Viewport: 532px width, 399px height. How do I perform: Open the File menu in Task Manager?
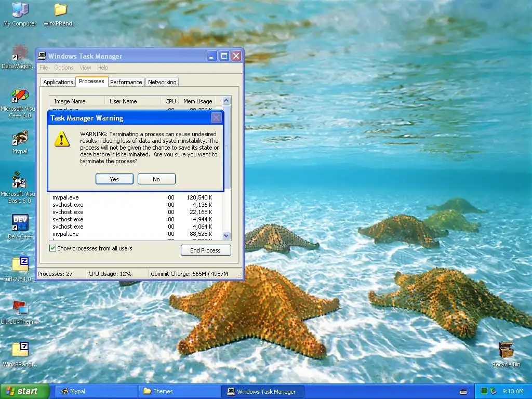tap(44, 68)
